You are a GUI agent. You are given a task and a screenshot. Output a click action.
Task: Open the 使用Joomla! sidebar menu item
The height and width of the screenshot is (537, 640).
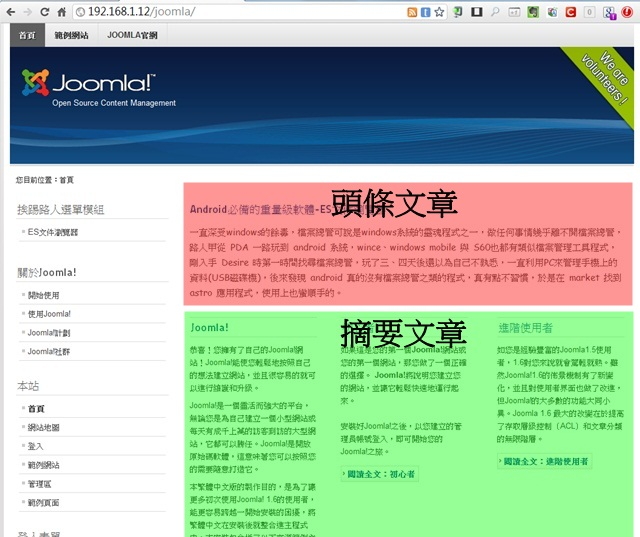(x=49, y=314)
